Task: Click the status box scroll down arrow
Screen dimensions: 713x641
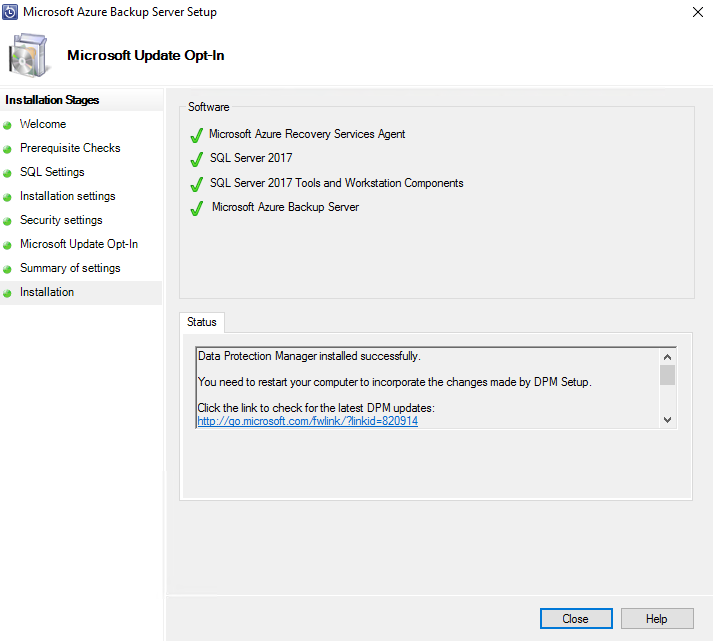Action: 667,420
